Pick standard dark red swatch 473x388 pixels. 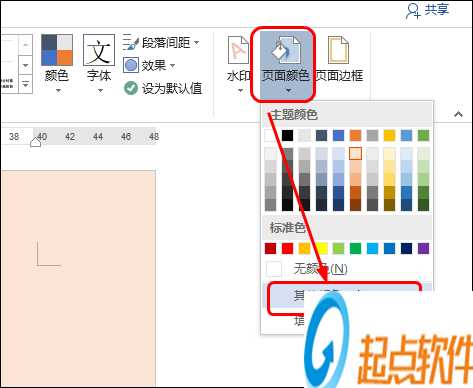[x=270, y=248]
